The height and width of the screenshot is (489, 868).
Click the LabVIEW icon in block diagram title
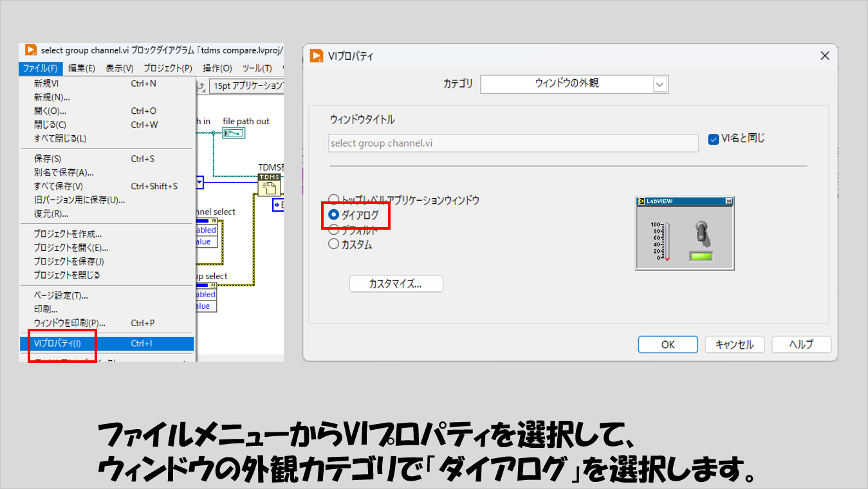(x=30, y=50)
